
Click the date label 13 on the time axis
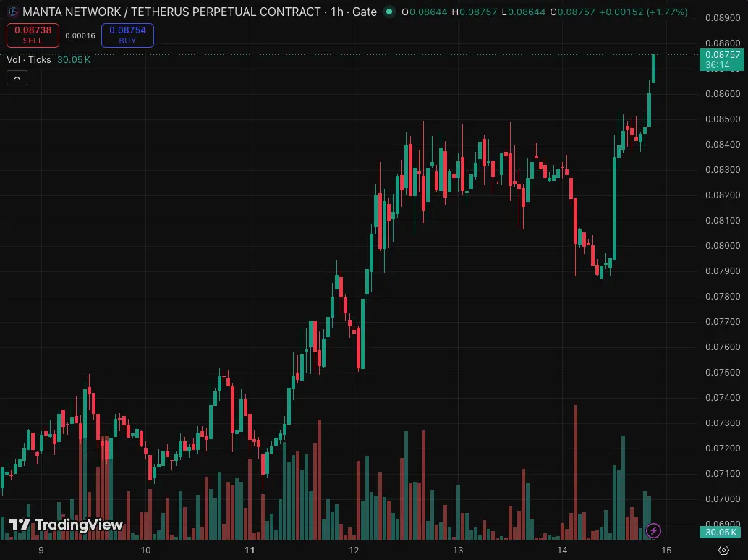pyautogui.click(x=458, y=551)
